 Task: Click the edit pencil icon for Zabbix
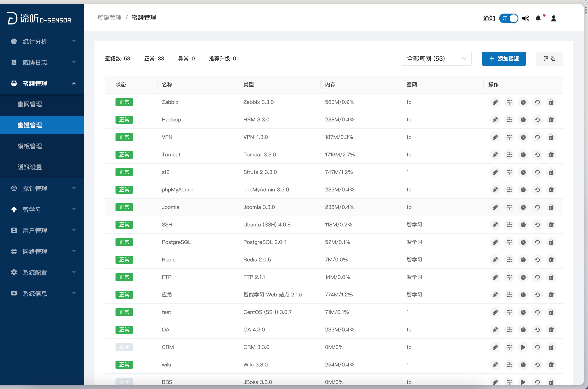(x=495, y=102)
